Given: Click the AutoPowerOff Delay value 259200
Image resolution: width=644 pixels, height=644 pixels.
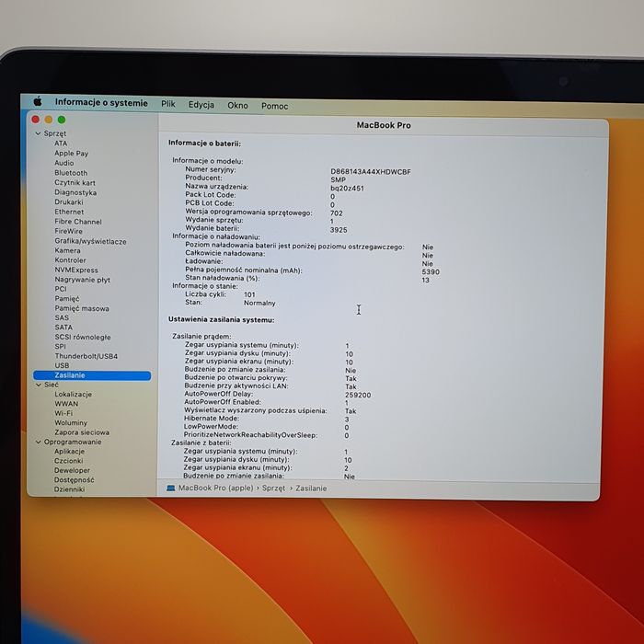Looking at the screenshot, I should 358,395.
